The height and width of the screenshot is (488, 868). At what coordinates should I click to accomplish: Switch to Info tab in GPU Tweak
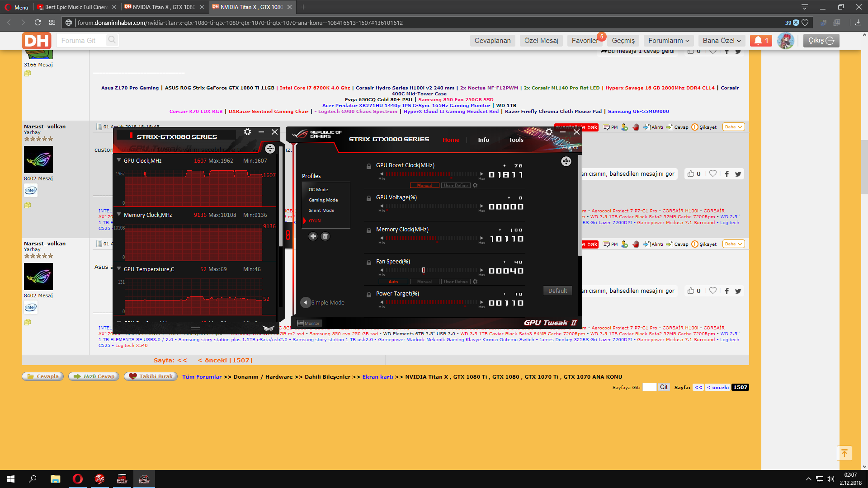click(x=483, y=140)
